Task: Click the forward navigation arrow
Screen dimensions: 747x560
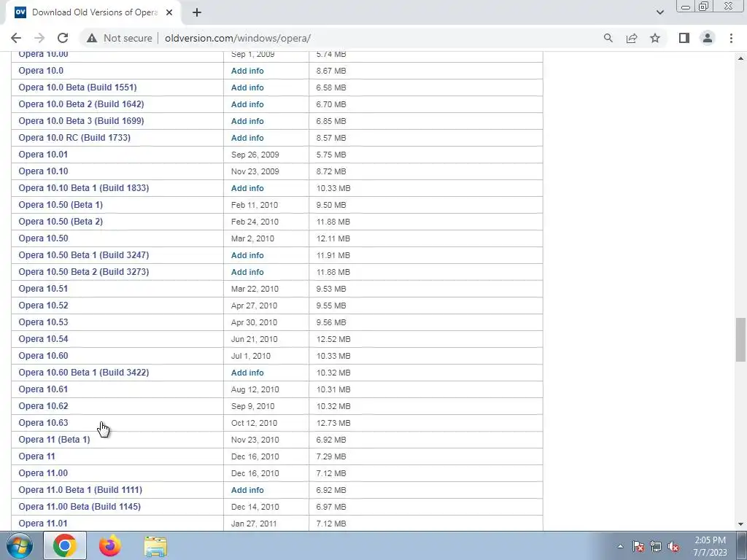Action: coord(39,38)
